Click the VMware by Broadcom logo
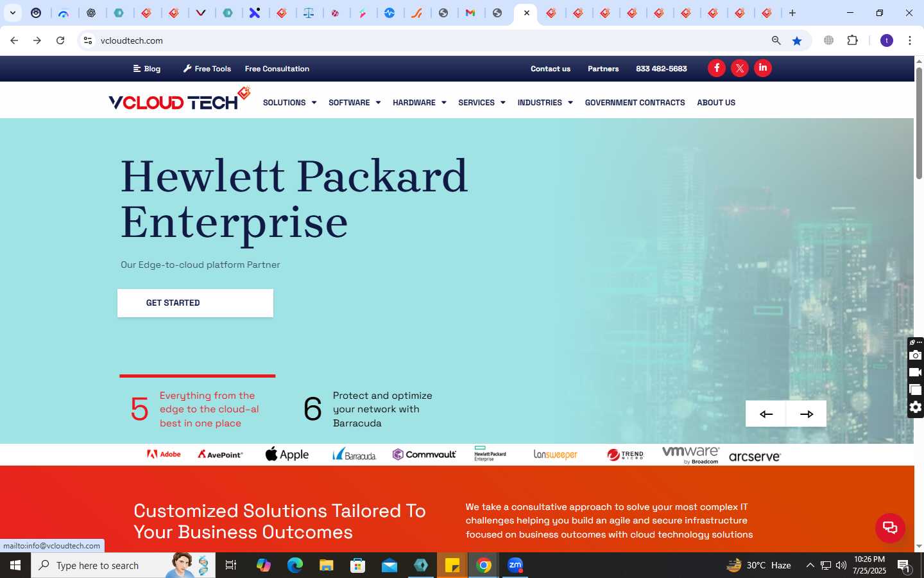 pos(690,455)
